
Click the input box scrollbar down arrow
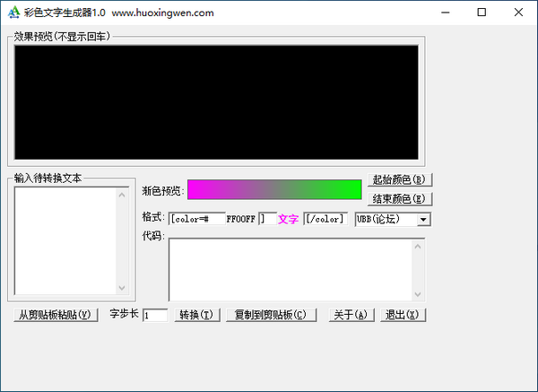122,288
